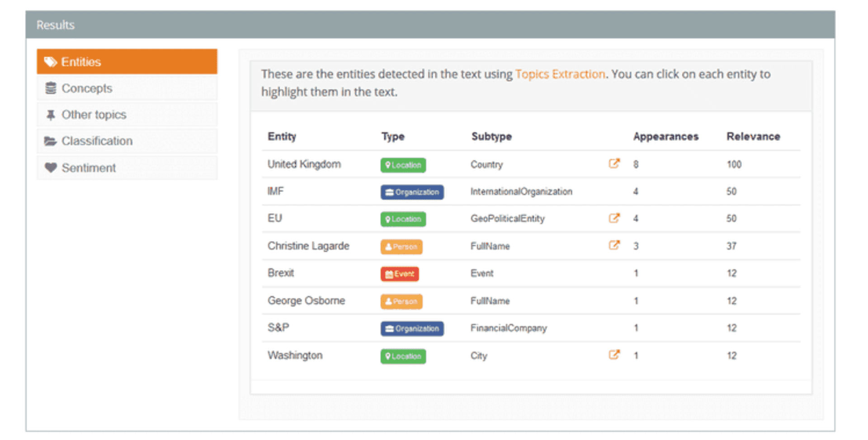
Task: Open Christine Lagarde's external link icon
Action: click(614, 245)
